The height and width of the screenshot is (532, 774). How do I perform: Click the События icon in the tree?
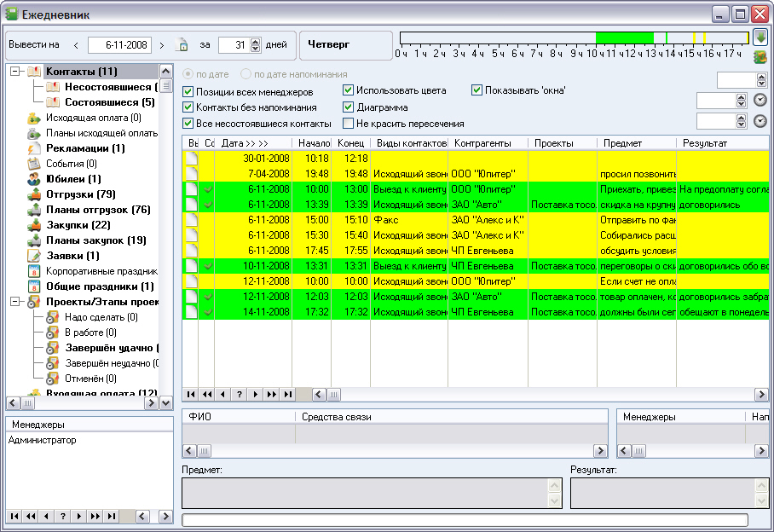point(34,164)
